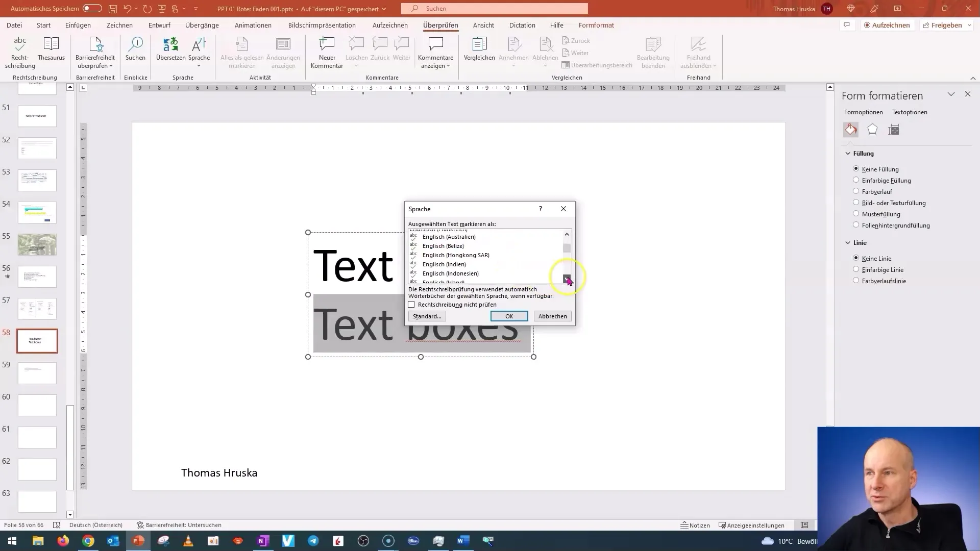Select Keine Linie radio button
This screenshot has width=980, height=551.
856,258
